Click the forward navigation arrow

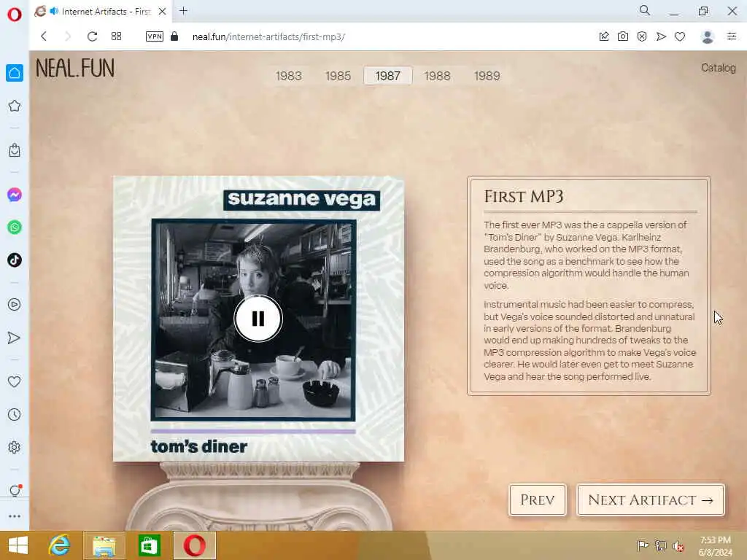[68, 36]
